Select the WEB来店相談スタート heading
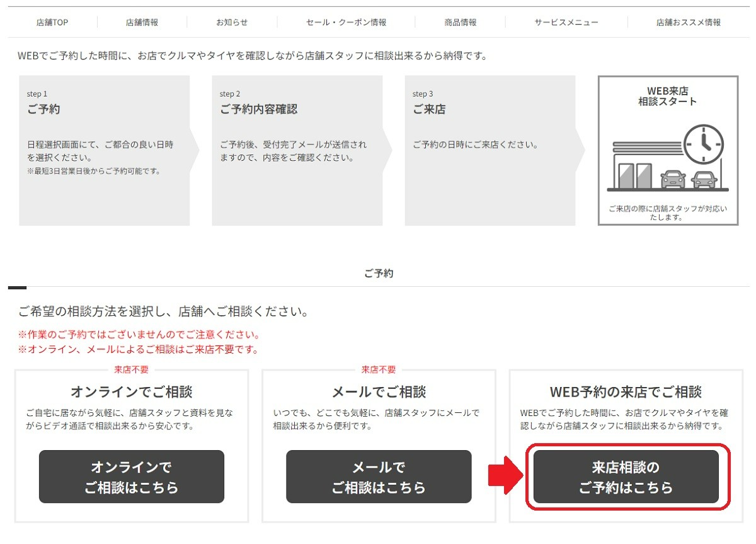The width and height of the screenshot is (756, 544). point(668,96)
